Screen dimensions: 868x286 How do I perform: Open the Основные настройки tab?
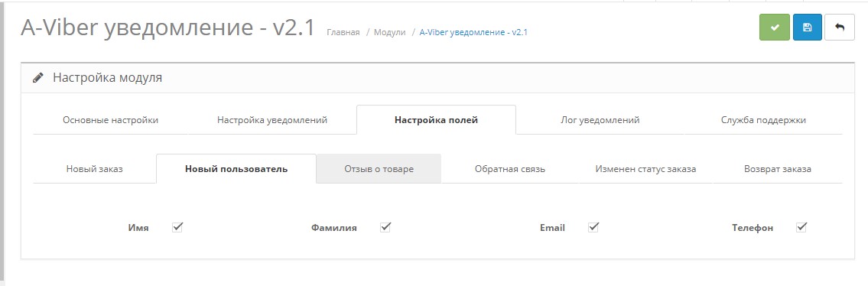110,120
